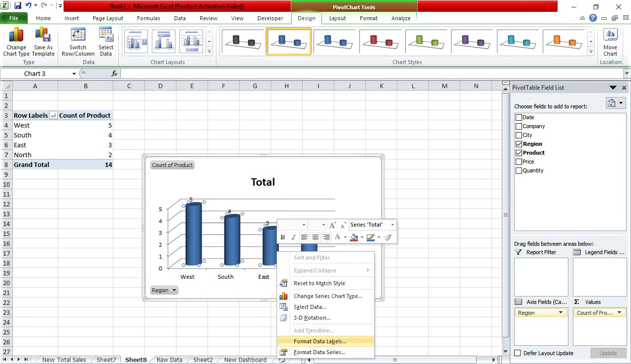This screenshot has height=364, width=631.
Task: Uncheck the Region field checkbox
Action: (519, 144)
